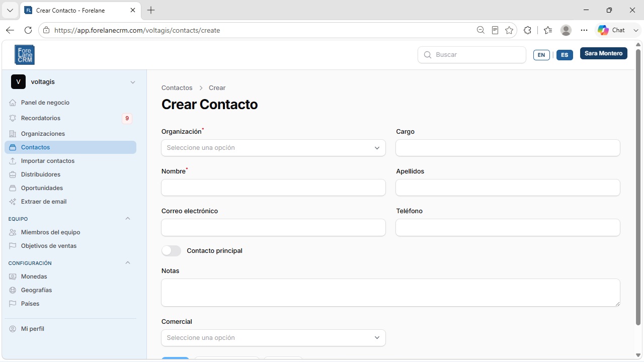The width and height of the screenshot is (644, 362).
Task: Click the page vertical scrollbar
Action: [x=638, y=187]
